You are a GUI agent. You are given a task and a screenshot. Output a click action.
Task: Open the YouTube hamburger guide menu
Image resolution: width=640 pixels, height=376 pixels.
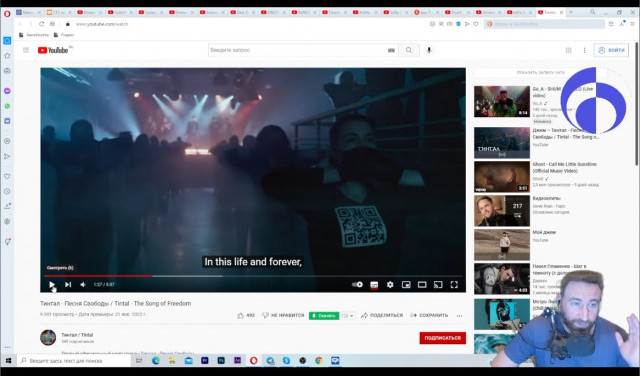[x=26, y=50]
